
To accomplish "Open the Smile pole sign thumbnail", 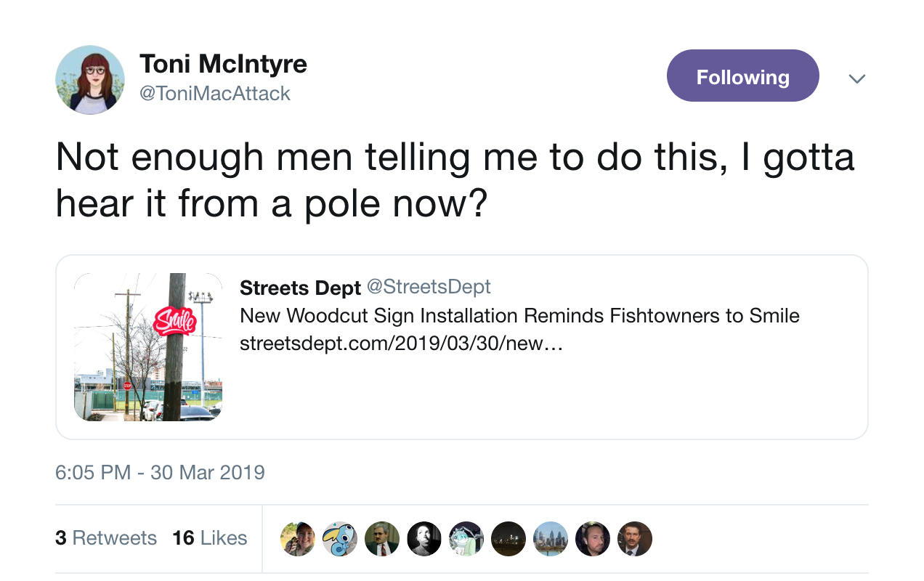I will click(x=148, y=347).
